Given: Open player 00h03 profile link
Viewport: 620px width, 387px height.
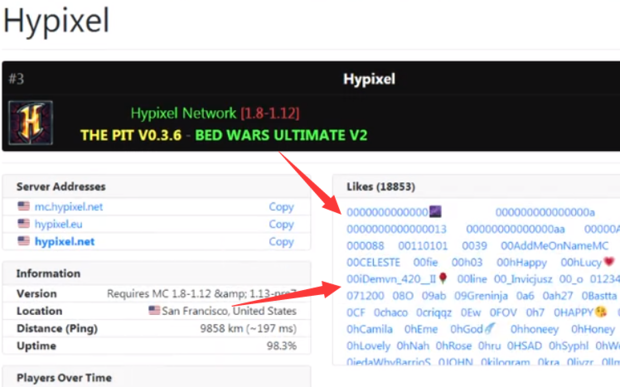Looking at the screenshot, I should [x=467, y=262].
